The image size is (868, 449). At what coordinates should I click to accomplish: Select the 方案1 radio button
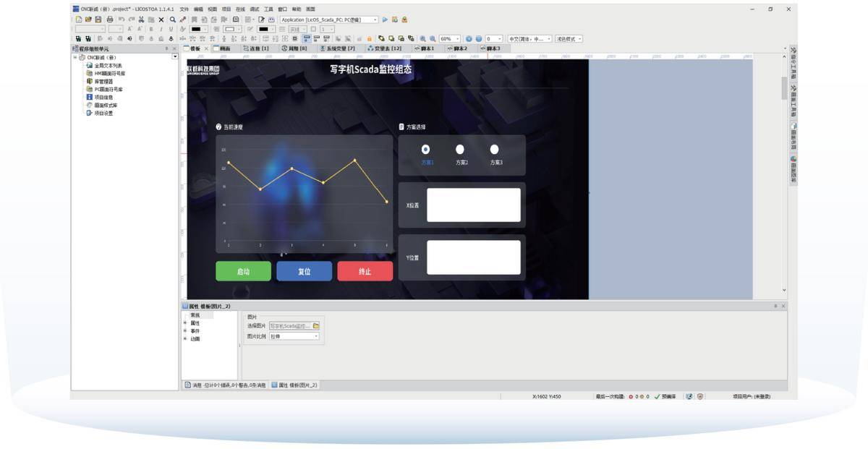coord(425,150)
